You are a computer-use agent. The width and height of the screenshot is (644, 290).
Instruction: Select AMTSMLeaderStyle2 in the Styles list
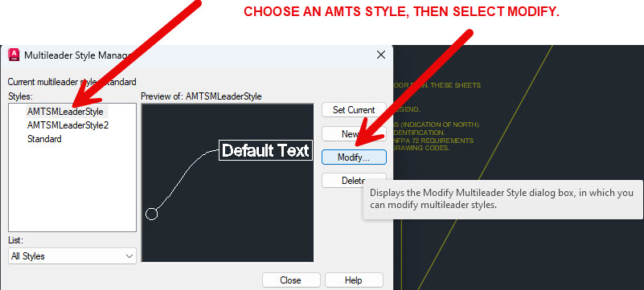[68, 125]
